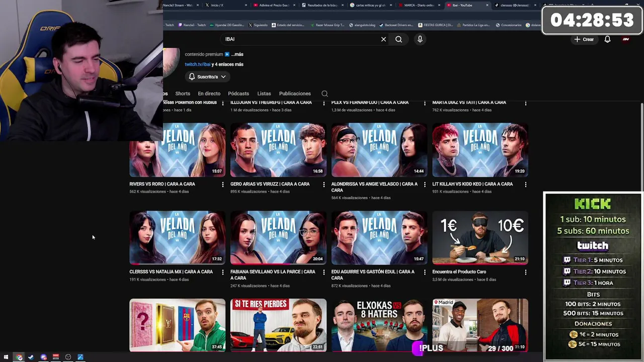The image size is (644, 362).
Task: Play Fabiana Sevillano vs La Parce thumbnail
Action: [x=278, y=238]
